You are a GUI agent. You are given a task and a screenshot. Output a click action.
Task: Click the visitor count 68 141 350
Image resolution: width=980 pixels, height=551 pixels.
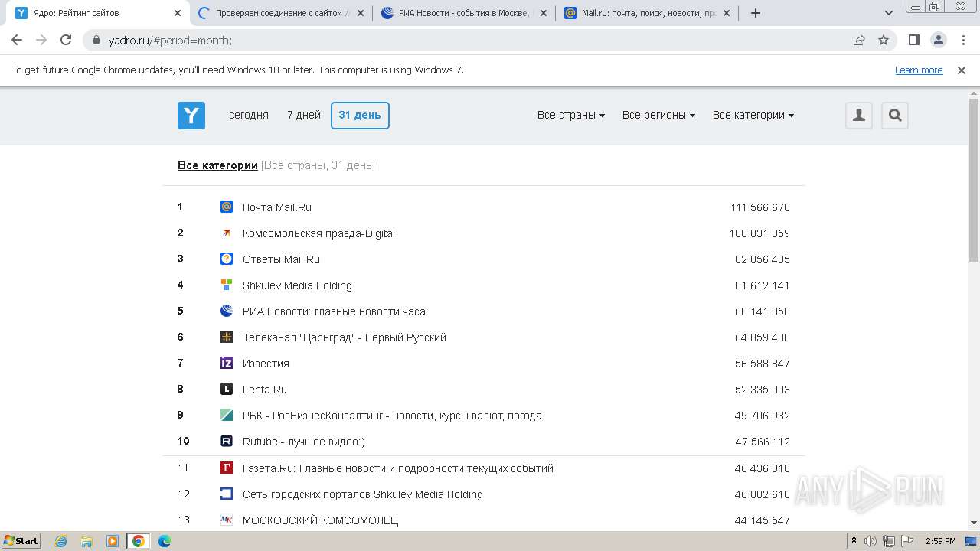pos(763,311)
